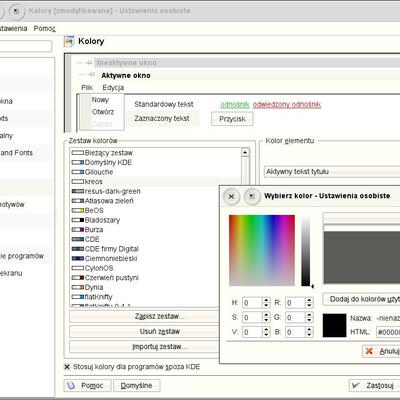Image resolution: width=400 pixels, height=400 pixels.
Task: Click the R red value field
Action: click(296, 303)
